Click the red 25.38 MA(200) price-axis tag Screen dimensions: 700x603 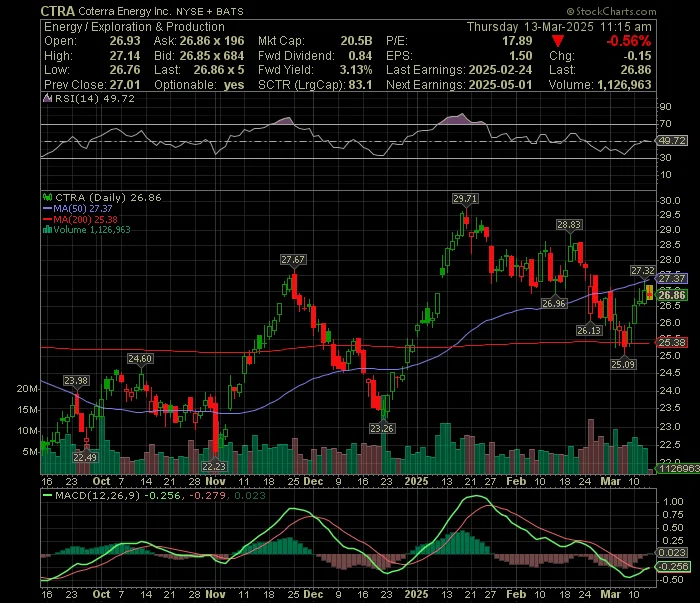click(x=672, y=342)
